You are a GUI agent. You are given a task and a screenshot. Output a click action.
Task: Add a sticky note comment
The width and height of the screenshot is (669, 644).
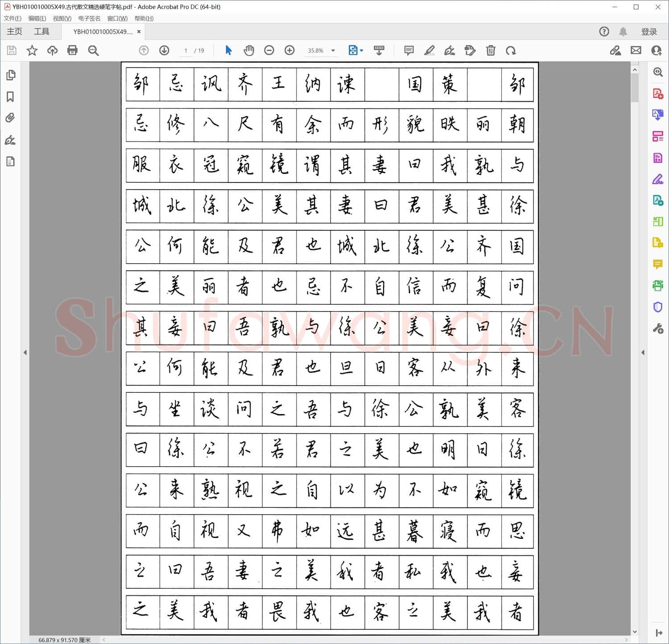coord(409,50)
